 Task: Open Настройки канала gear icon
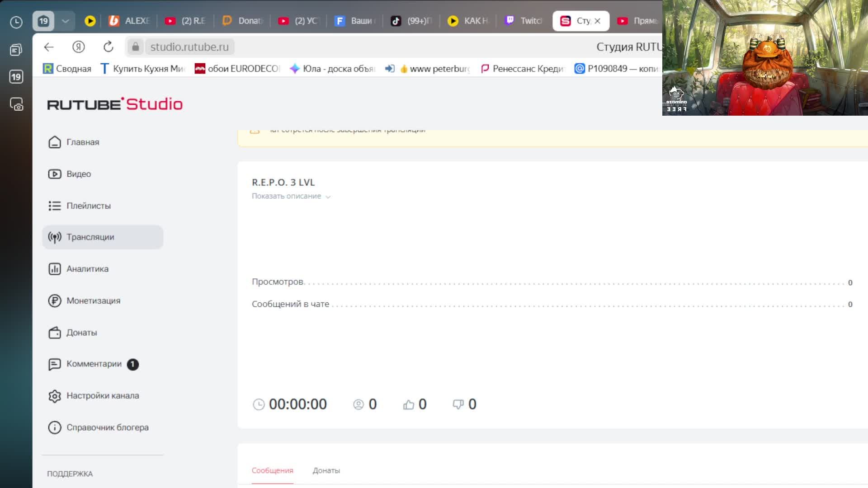click(x=55, y=396)
